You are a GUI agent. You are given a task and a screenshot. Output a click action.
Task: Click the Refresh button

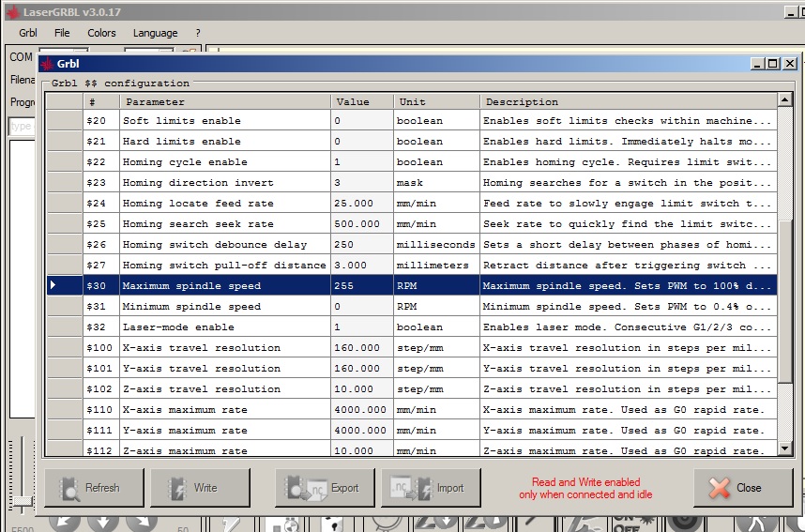(95, 487)
